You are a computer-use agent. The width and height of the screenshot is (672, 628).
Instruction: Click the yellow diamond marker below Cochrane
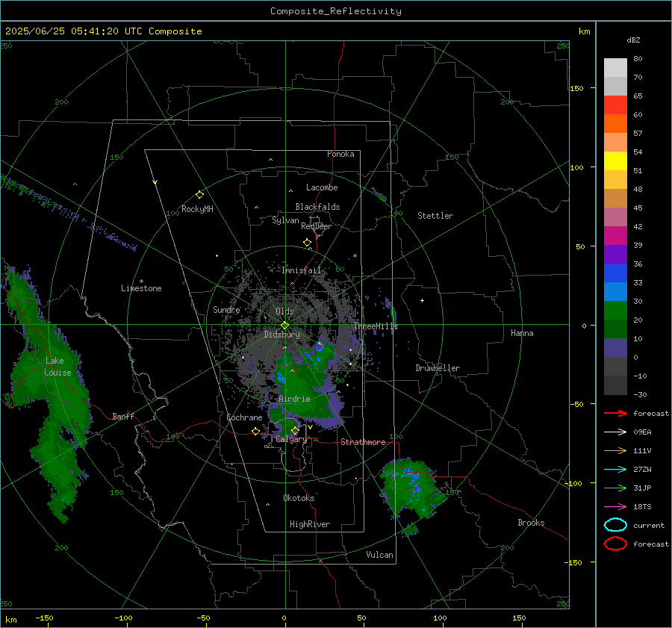point(255,431)
